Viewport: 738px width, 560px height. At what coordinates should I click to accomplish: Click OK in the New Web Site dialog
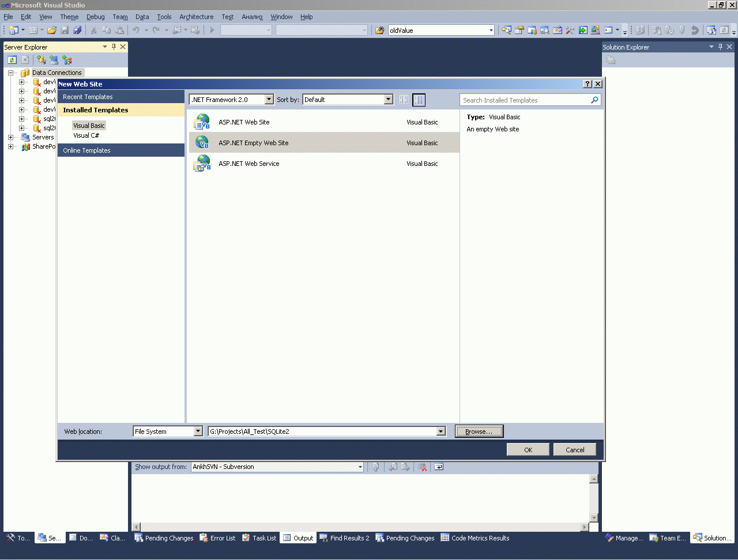click(528, 450)
